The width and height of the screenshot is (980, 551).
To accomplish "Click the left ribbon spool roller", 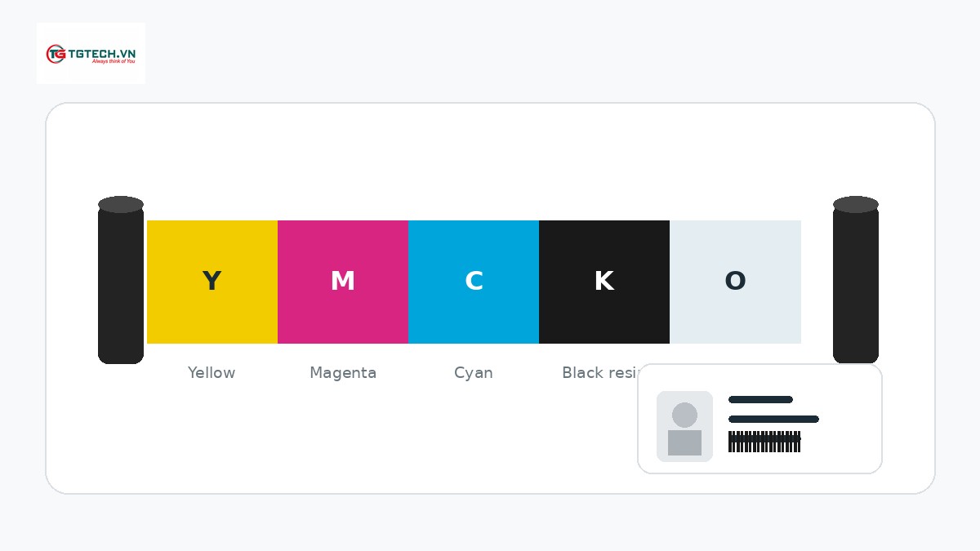I will click(x=121, y=280).
